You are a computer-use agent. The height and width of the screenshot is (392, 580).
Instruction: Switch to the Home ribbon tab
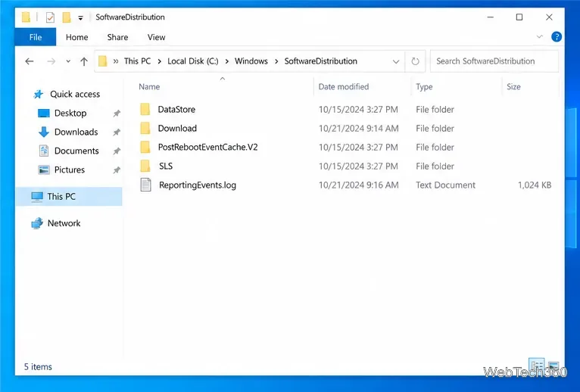click(x=77, y=37)
